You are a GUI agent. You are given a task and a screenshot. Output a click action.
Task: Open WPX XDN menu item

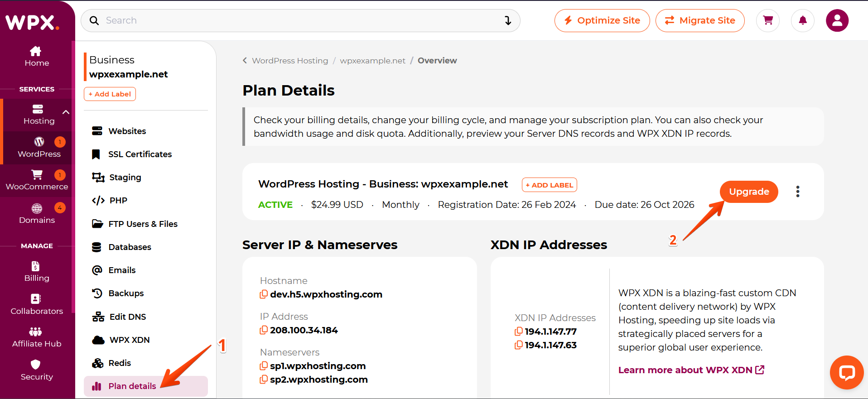145,340
